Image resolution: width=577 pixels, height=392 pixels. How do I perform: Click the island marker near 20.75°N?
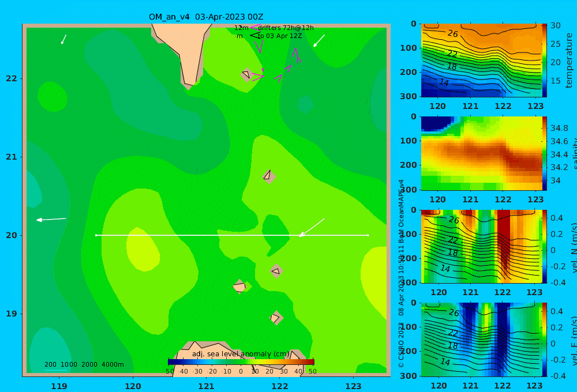269,176
